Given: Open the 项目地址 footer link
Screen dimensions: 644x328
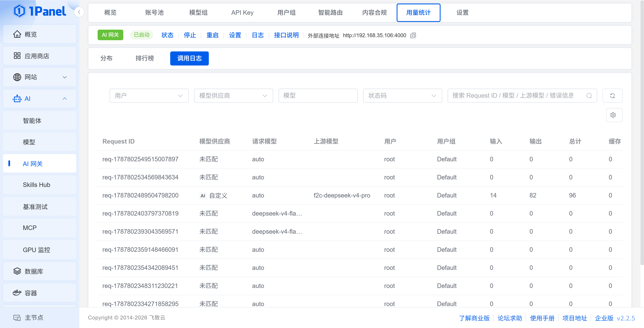Looking at the screenshot, I should [575, 318].
